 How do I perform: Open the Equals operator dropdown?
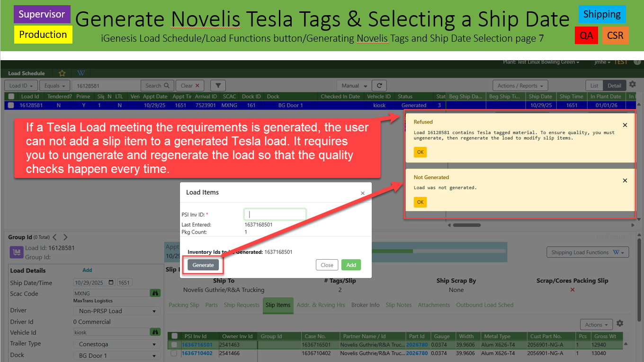[55, 86]
